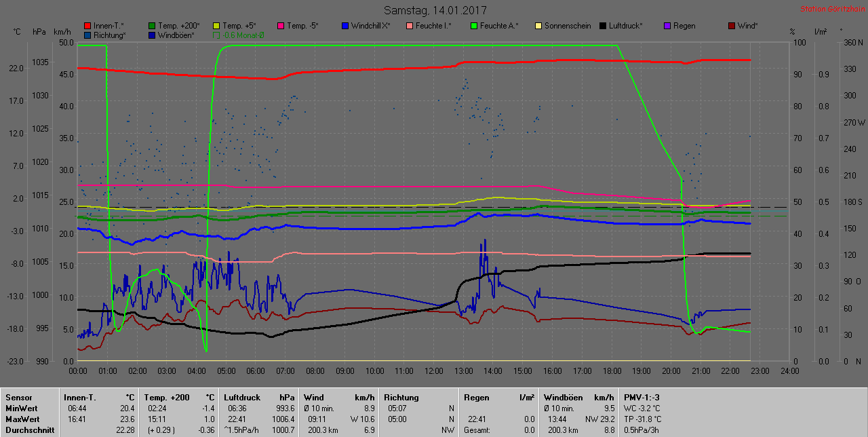868x437 pixels.
Task: Click the chart title Samstag, 14.01.2017
Action: tap(435, 10)
